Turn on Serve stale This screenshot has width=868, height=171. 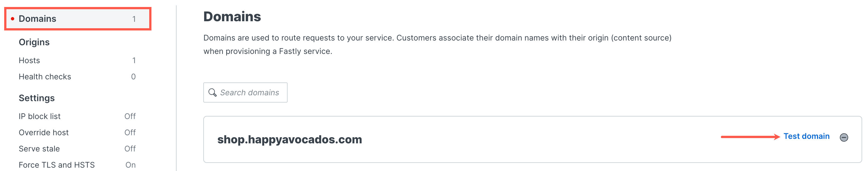(x=39, y=148)
